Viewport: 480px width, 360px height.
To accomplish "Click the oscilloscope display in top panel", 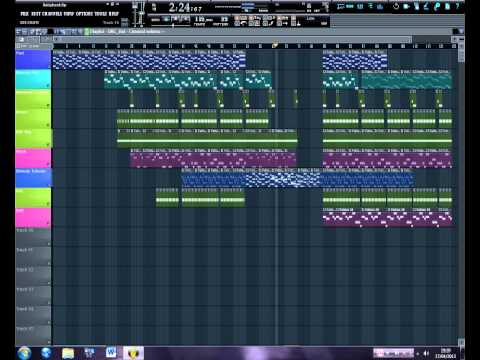I will (241, 6).
